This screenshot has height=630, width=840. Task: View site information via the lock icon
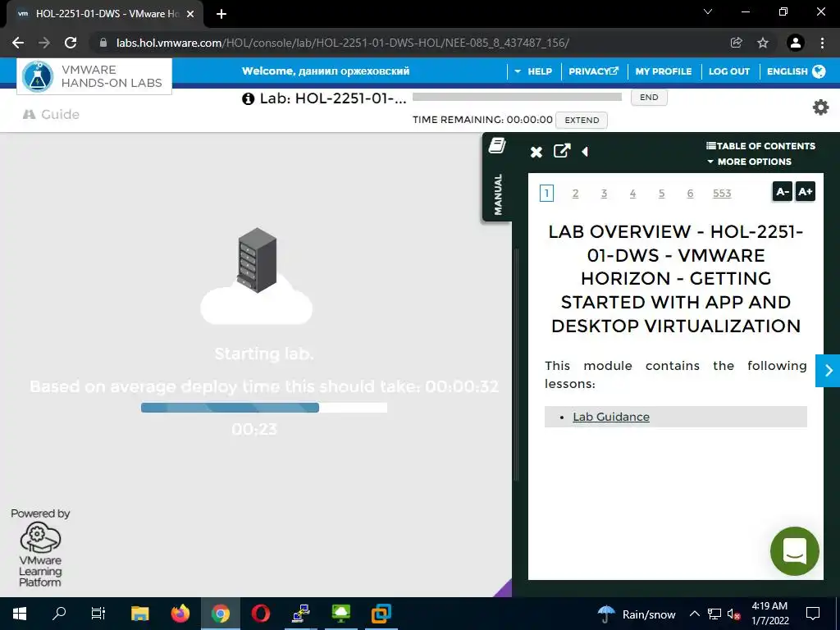tap(103, 43)
